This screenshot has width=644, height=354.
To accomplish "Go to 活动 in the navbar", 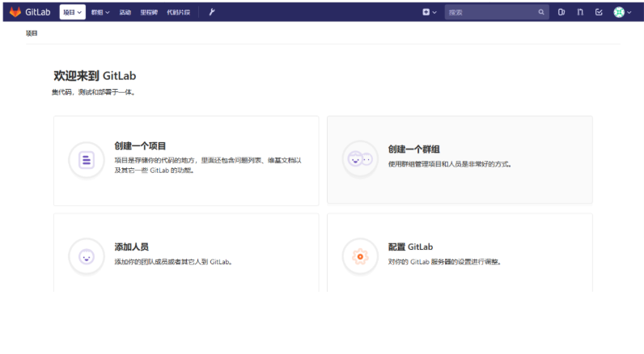I will click(125, 12).
